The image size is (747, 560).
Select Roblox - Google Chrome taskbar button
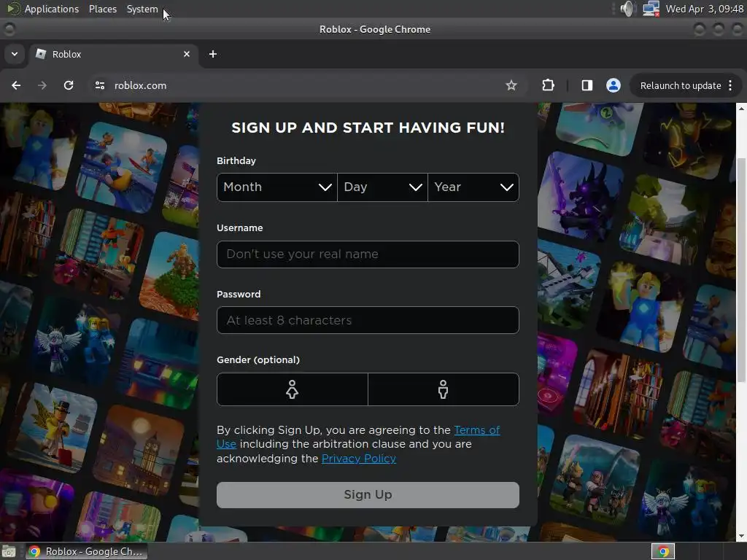[x=87, y=551]
